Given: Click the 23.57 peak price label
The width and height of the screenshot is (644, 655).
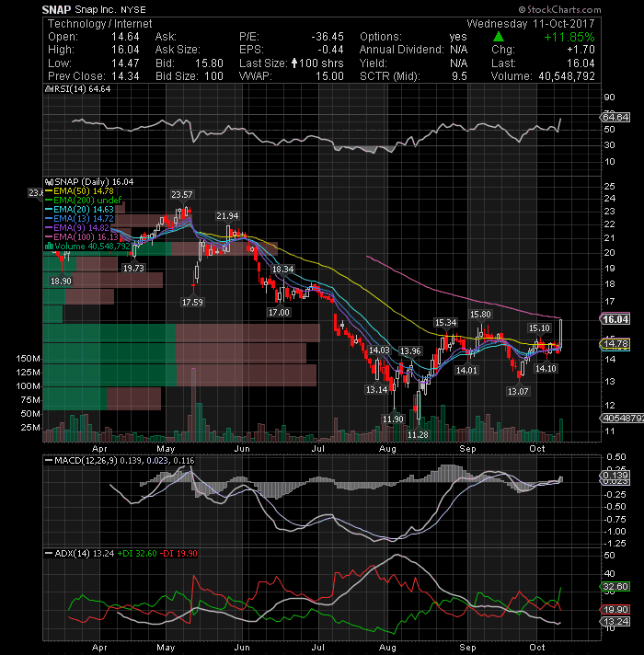Looking at the screenshot, I should (181, 195).
